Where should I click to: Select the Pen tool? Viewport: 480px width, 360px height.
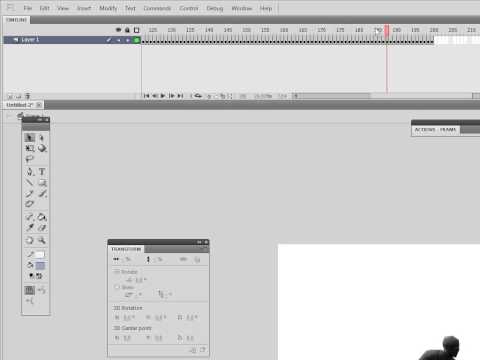pyautogui.click(x=30, y=172)
